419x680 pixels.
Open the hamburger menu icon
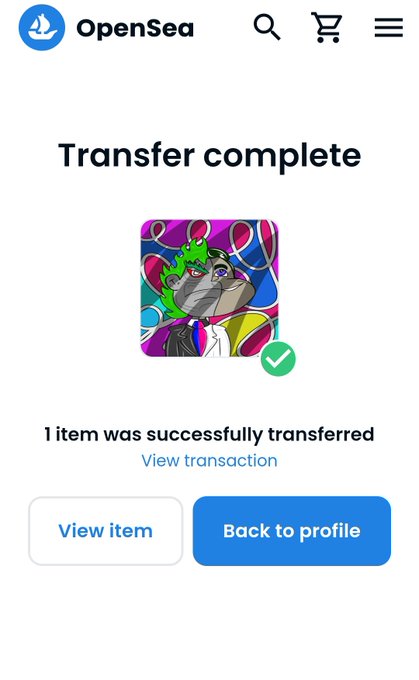coord(389,28)
